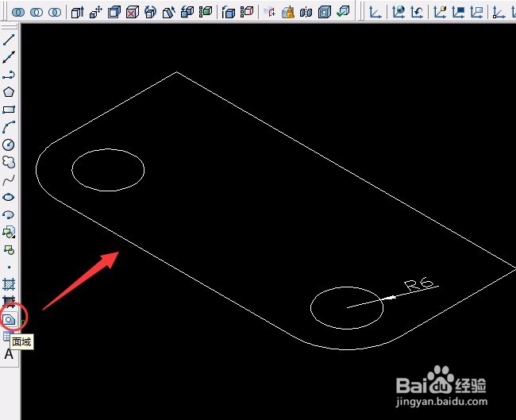The image size is (516, 420).
Task: Select Copy Edges tool
Action: tap(229, 12)
